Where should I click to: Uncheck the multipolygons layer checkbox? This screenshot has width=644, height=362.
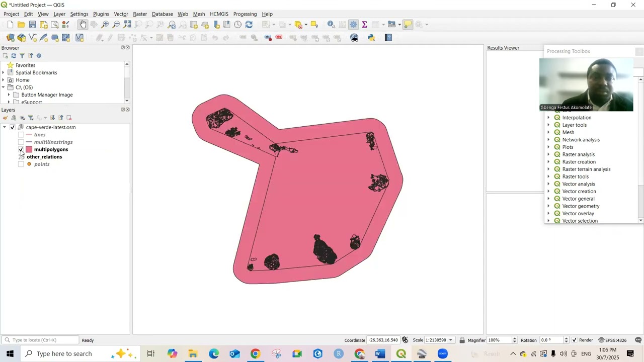point(21,149)
